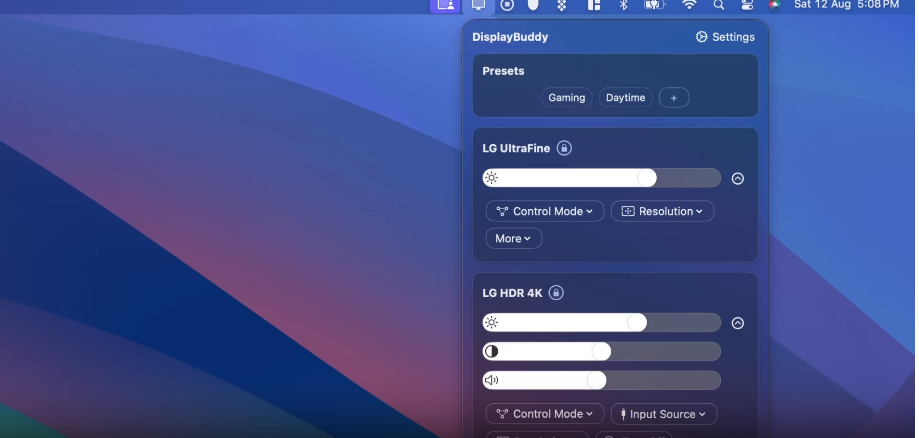Collapse the LG UltraFine sliders chevron
This screenshot has height=438, width=919.
pos(738,178)
